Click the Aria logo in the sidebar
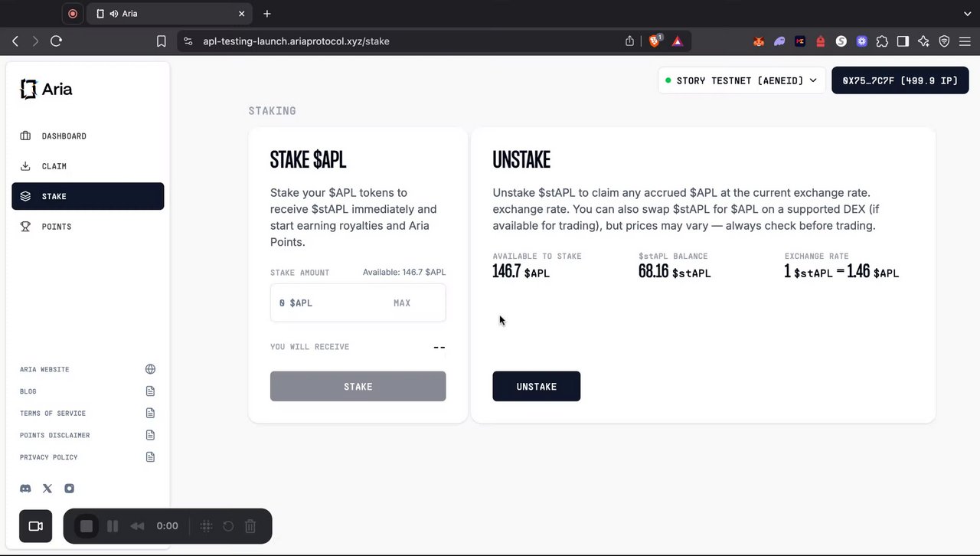This screenshot has width=980, height=556. (x=46, y=90)
